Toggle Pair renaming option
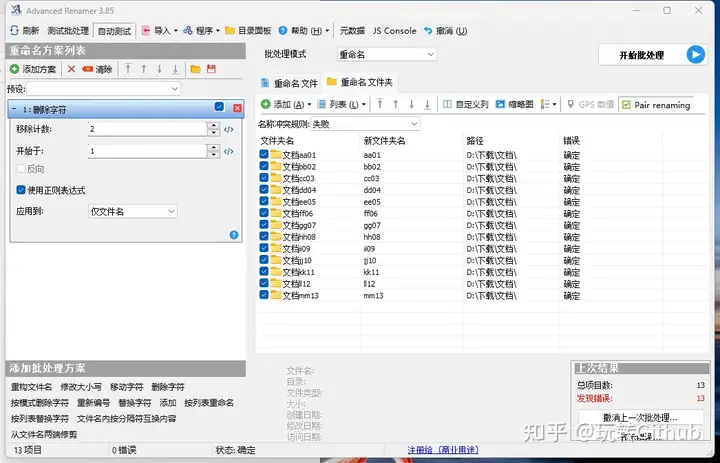This screenshot has height=463, width=720. tap(656, 105)
